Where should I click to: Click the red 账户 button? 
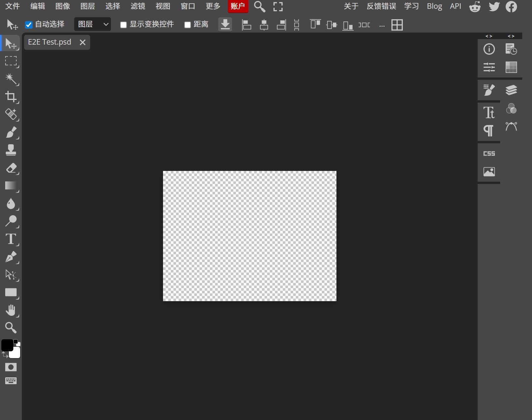pos(238,6)
